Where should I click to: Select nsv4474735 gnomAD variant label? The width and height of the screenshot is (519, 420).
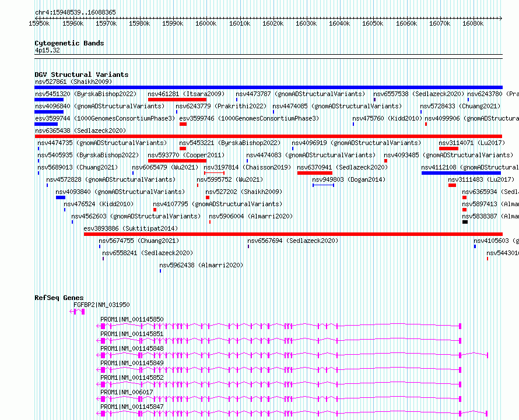(x=102, y=143)
